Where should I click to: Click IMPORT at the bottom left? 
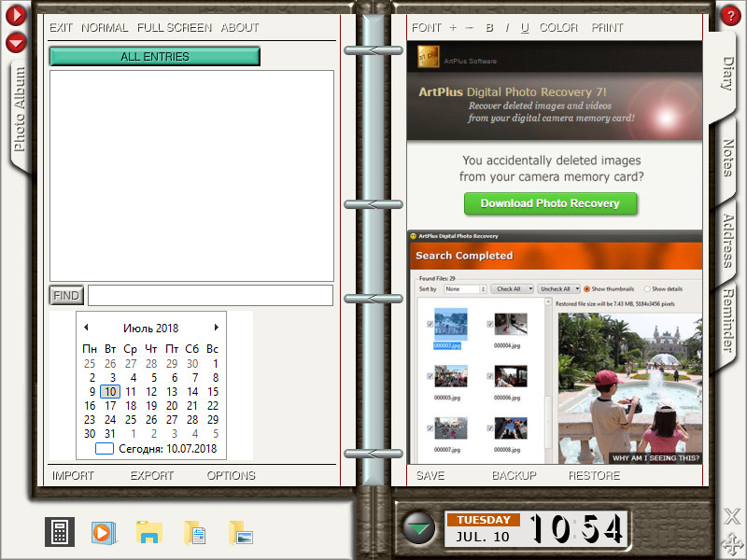[x=74, y=476]
